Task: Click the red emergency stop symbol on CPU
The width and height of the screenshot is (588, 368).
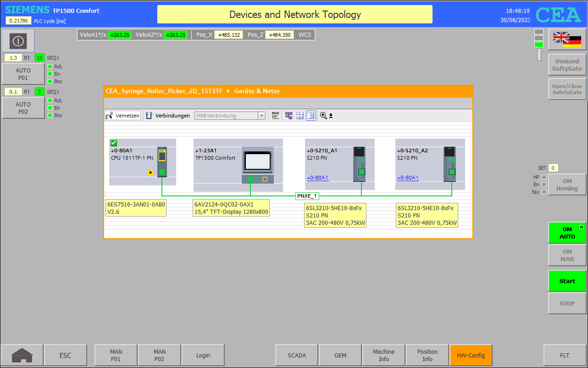Action: (x=150, y=173)
